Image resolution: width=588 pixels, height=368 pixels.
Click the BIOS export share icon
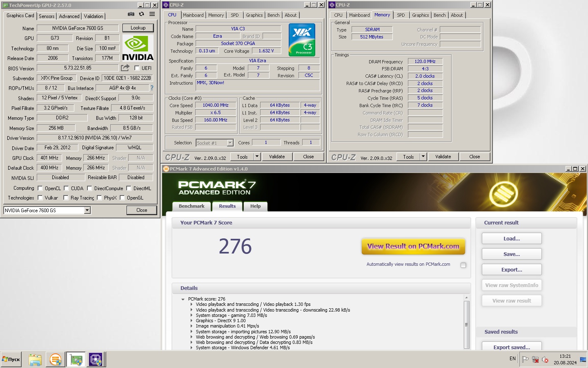(125, 68)
